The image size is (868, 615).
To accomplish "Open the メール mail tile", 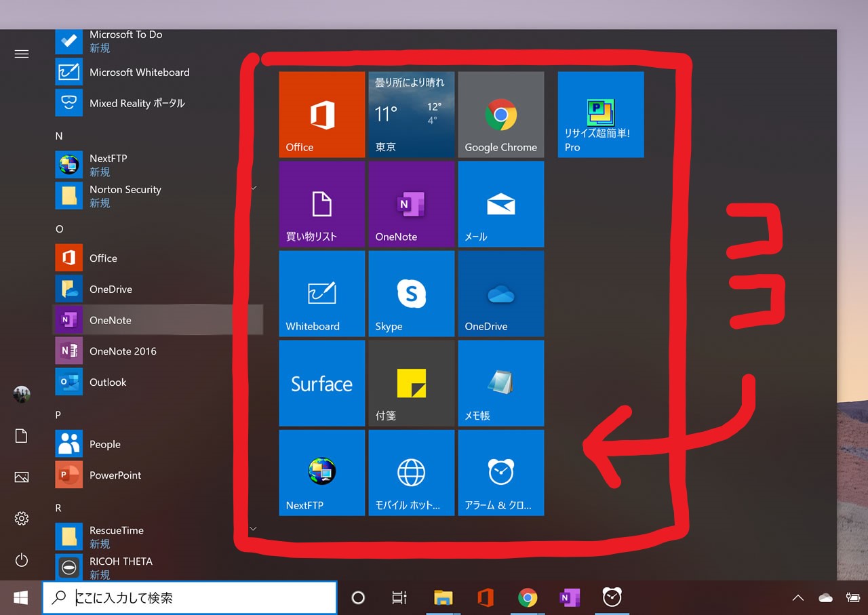I will [500, 204].
